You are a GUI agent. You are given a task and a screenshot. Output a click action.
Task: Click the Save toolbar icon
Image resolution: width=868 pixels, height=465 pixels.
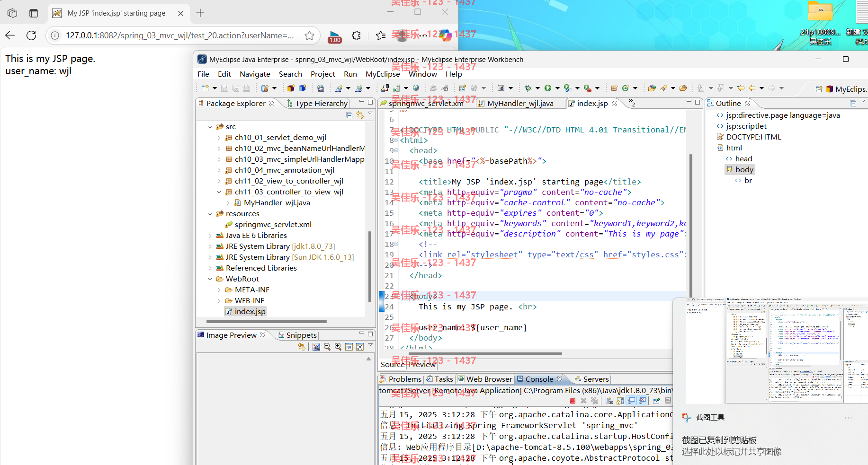[x=224, y=88]
